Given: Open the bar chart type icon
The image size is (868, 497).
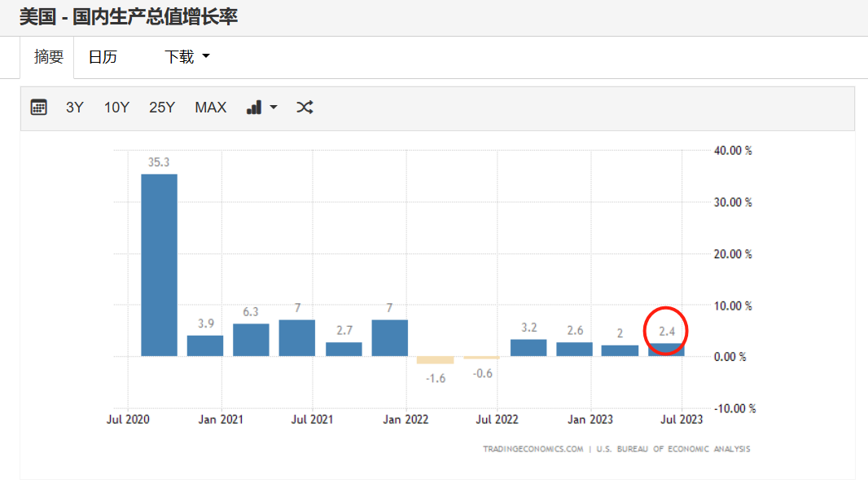Looking at the screenshot, I should click(254, 108).
